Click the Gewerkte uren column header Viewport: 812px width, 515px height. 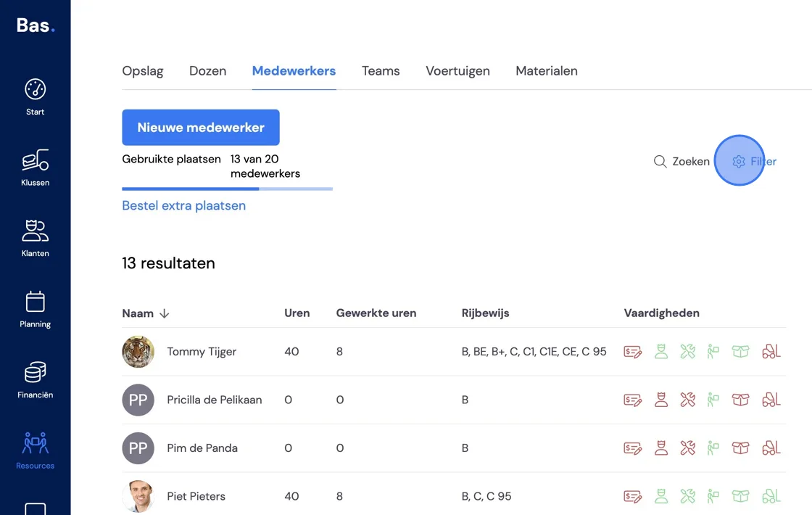pos(376,313)
